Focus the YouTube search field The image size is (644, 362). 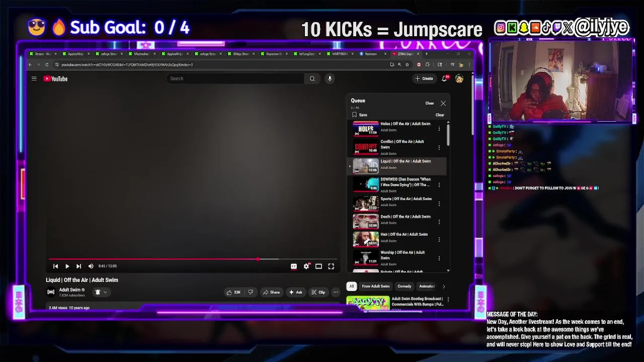pos(235,78)
